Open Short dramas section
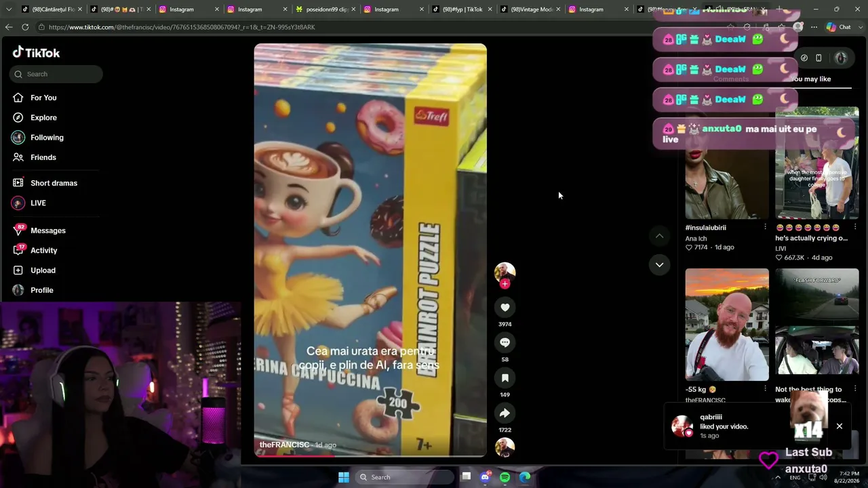The height and width of the screenshot is (488, 868). (54, 183)
